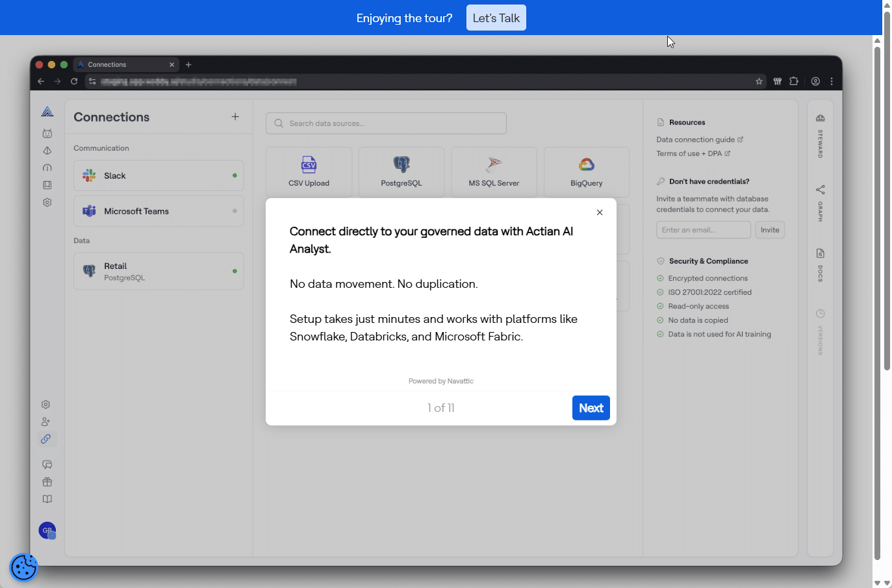Focus the Search data sources field
This screenshot has height=588, width=892.
point(386,123)
